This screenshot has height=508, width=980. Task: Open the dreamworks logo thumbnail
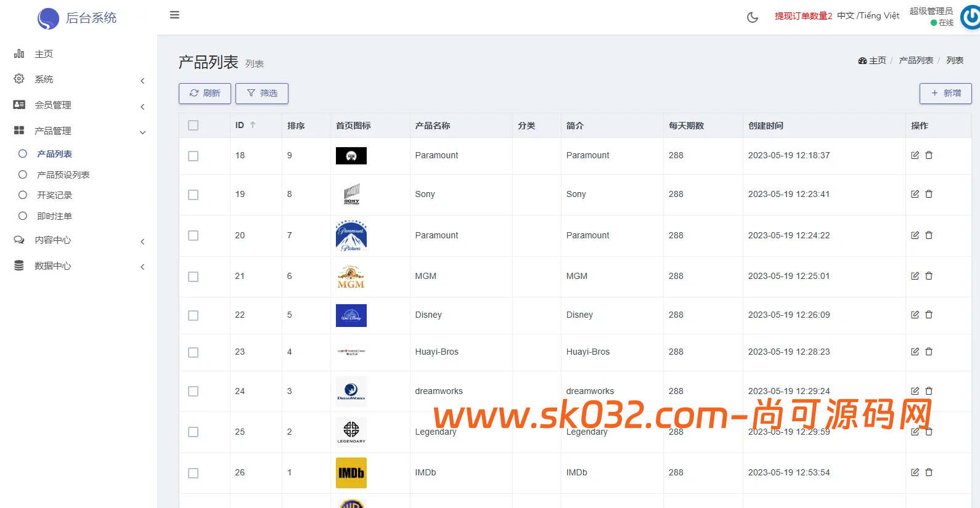351,392
